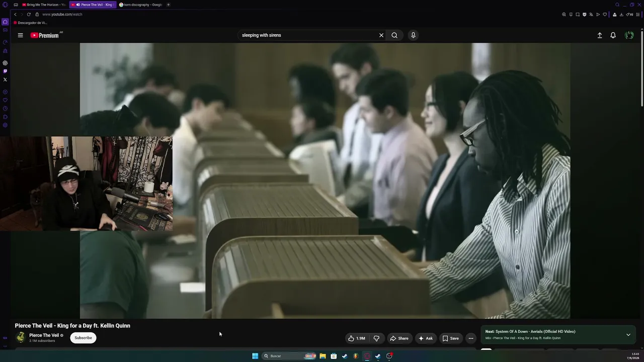Open YouTube notifications bell
The height and width of the screenshot is (362, 644).
[613, 35]
